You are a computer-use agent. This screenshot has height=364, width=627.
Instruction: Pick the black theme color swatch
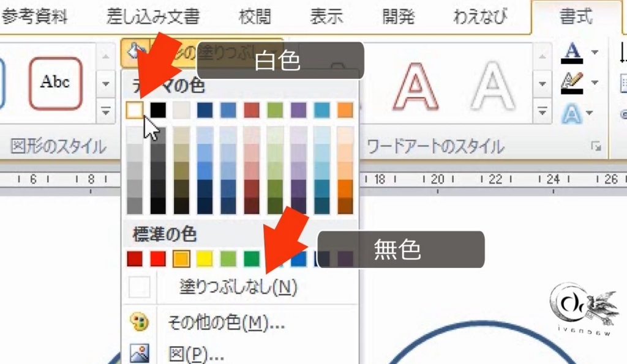point(158,110)
